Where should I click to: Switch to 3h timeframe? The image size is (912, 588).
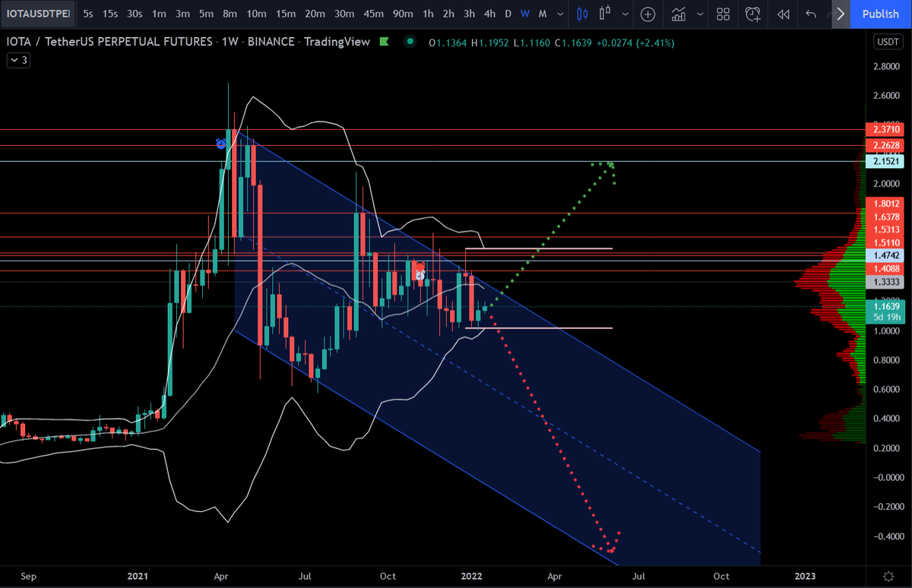(470, 14)
